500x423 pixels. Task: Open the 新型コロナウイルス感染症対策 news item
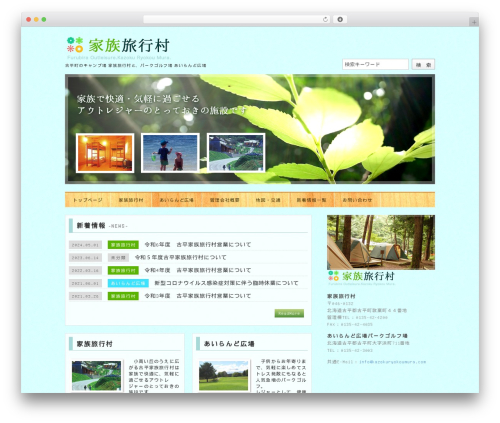(x=226, y=283)
